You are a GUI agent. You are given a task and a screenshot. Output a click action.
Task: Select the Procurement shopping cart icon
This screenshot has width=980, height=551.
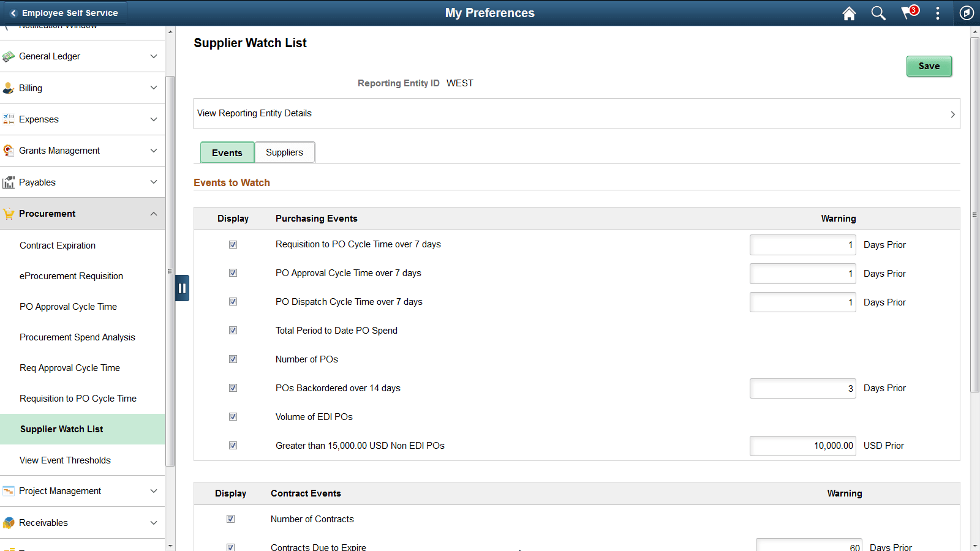[9, 213]
